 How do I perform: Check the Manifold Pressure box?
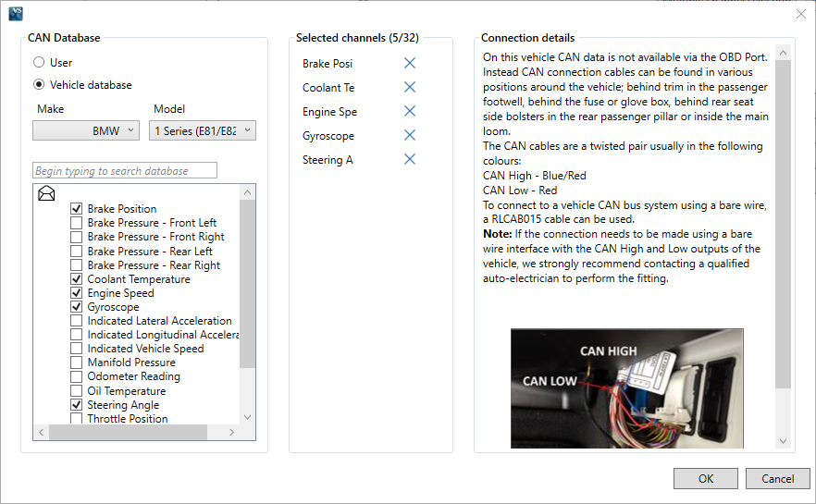point(77,363)
